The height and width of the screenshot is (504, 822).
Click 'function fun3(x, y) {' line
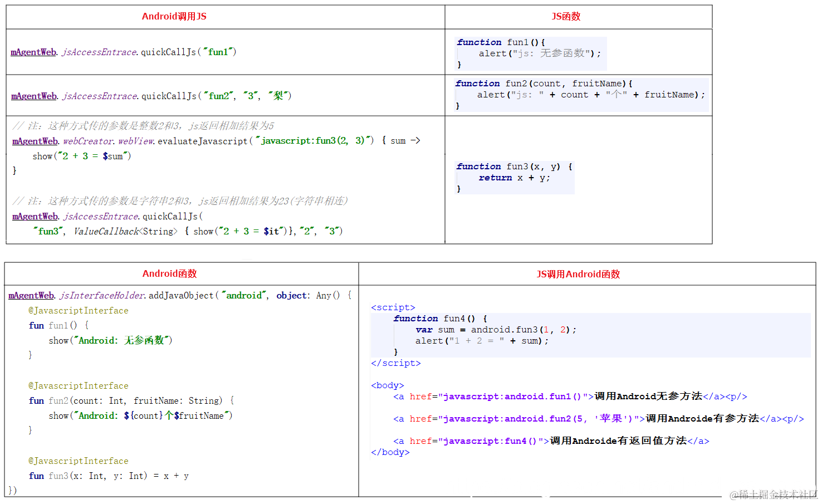pyautogui.click(x=514, y=167)
